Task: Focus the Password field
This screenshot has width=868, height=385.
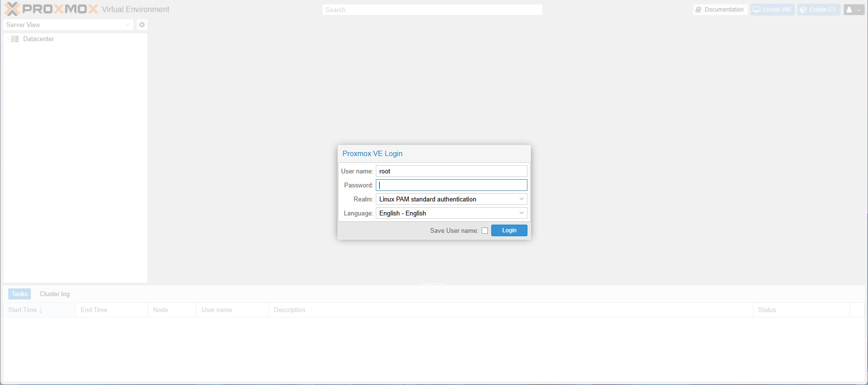Action: 452,185
